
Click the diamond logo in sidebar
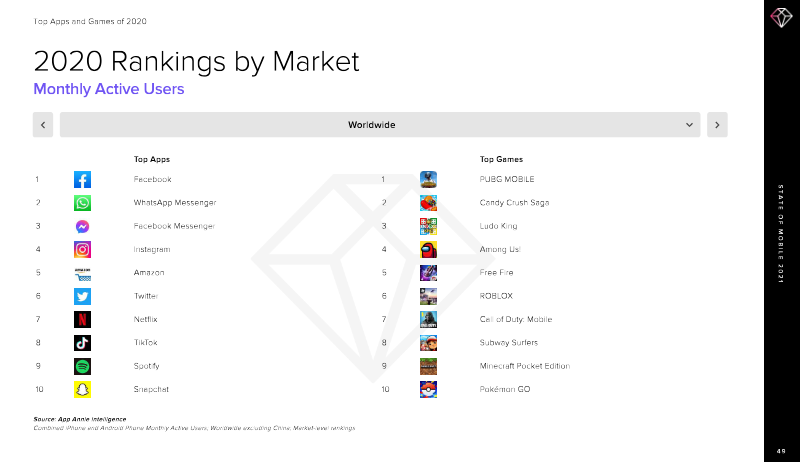tap(780, 17)
